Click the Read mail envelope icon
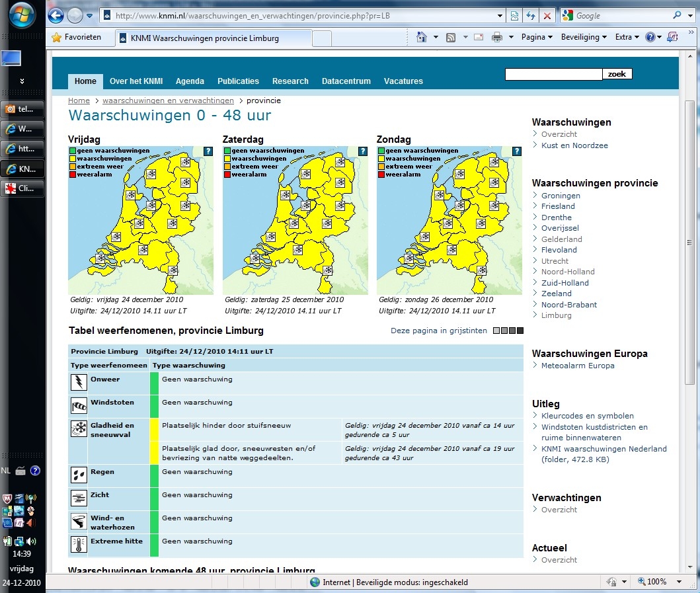This screenshot has height=593, width=700. click(479, 37)
